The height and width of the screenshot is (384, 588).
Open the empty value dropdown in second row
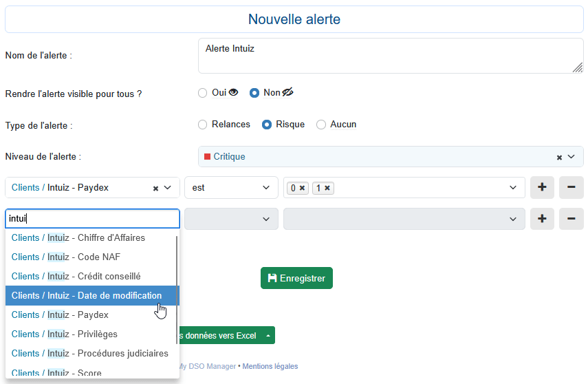(404, 219)
